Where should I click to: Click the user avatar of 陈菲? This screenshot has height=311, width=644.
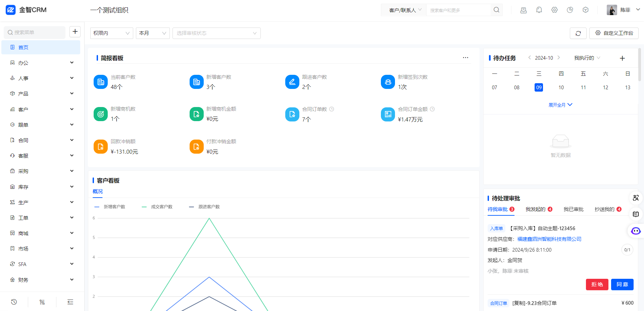coord(612,10)
